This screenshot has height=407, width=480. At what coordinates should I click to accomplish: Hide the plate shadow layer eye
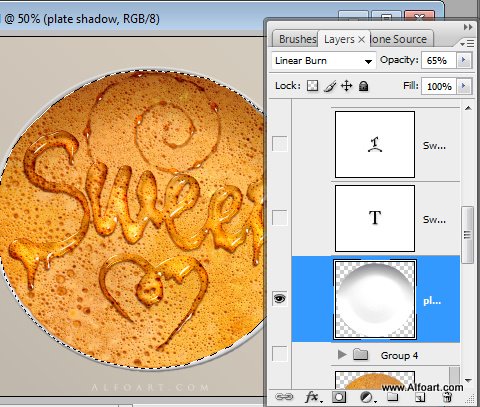pyautogui.click(x=280, y=298)
